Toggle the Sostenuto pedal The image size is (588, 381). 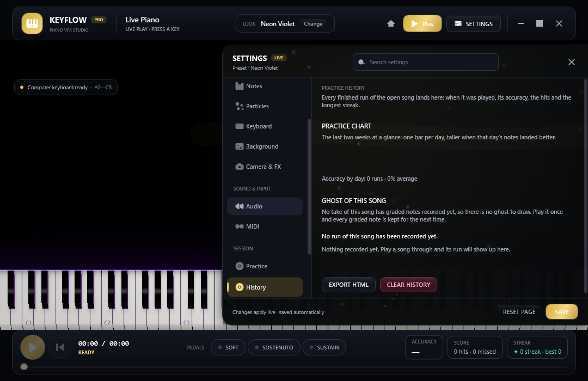tap(274, 347)
